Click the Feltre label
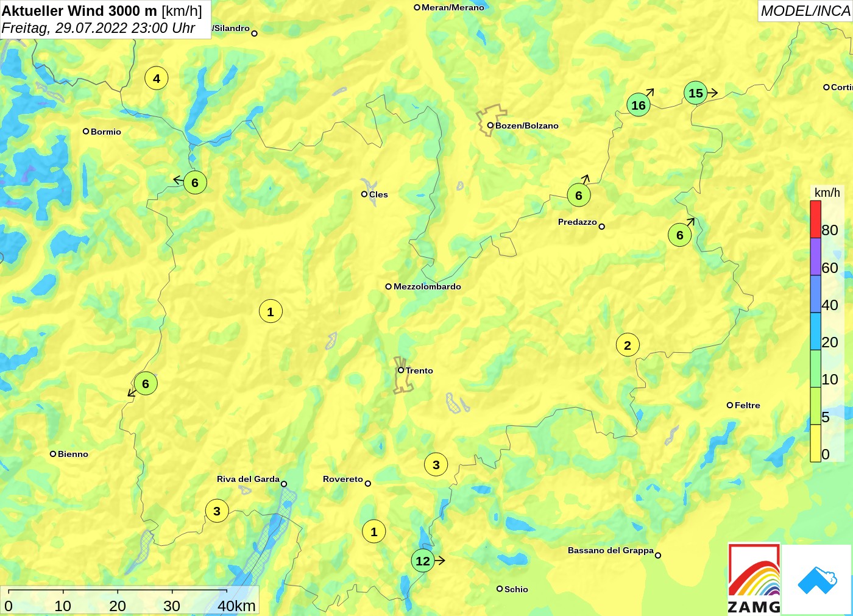The height and width of the screenshot is (616, 853). [748, 405]
